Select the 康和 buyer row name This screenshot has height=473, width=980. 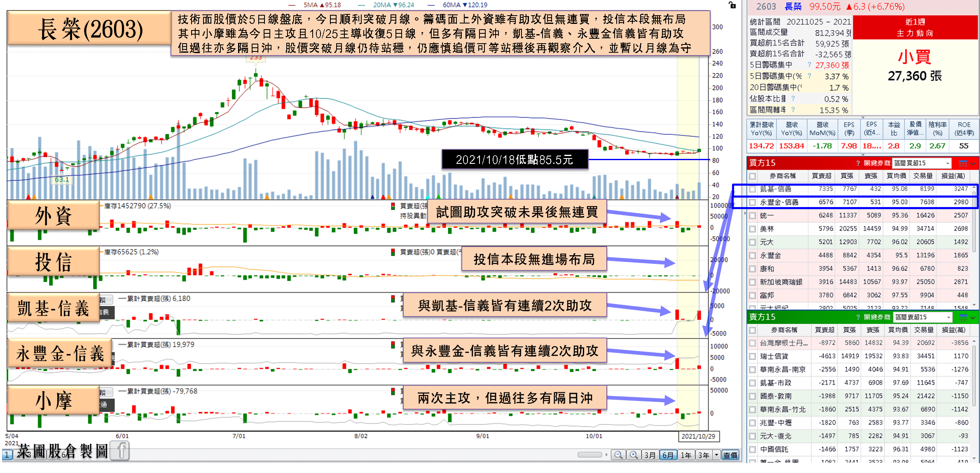tap(767, 269)
